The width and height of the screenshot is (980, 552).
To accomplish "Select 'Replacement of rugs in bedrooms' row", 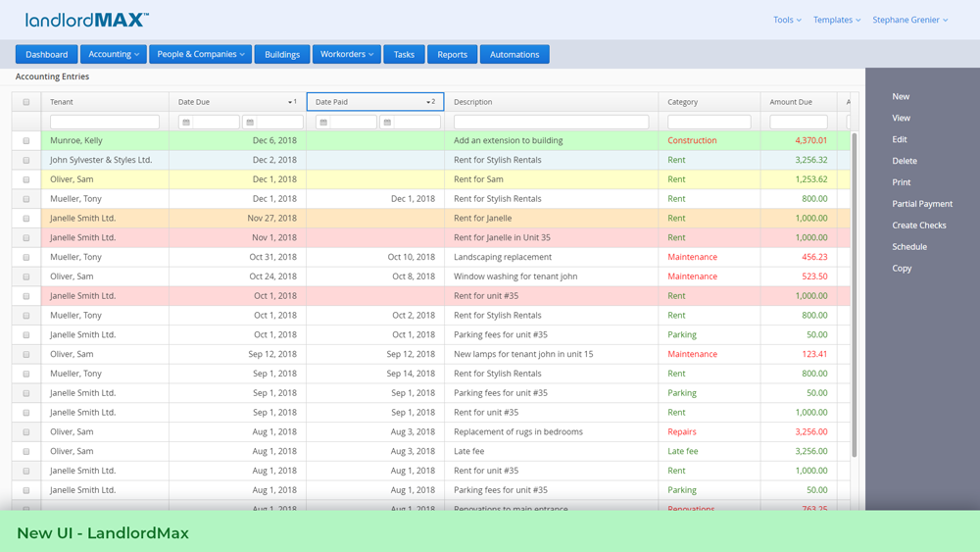I will pos(518,432).
